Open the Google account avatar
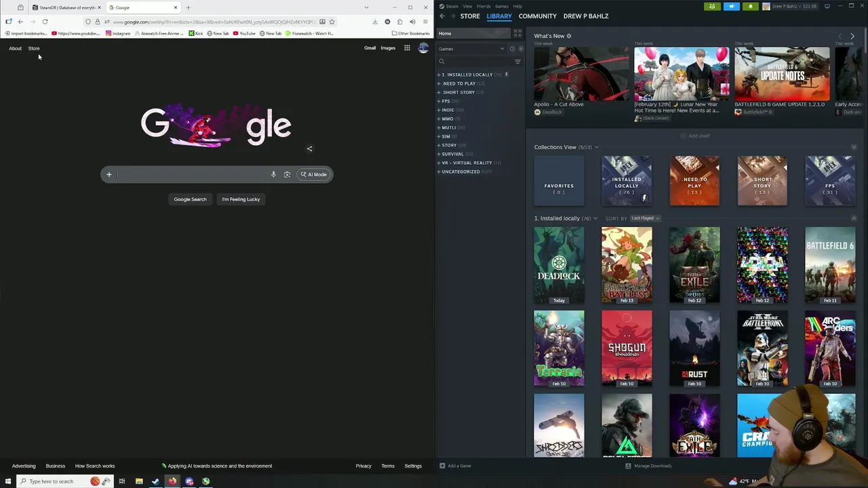The height and width of the screenshot is (488, 868). coord(423,48)
